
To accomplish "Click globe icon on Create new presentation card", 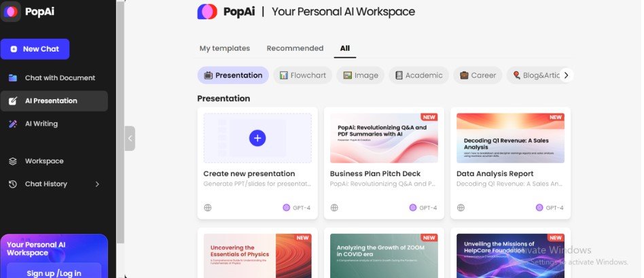I will 208,208.
